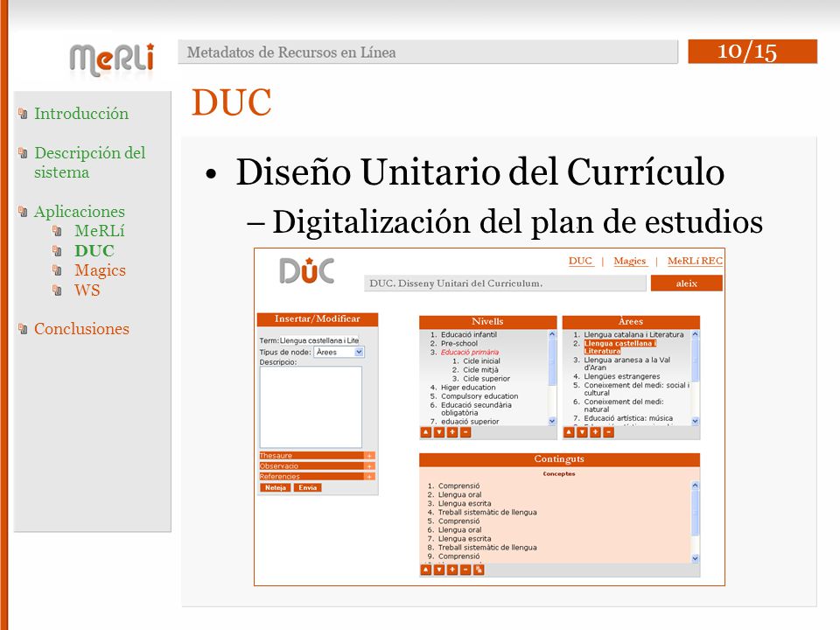This screenshot has width=840, height=630.
Task: Click Nivells list scroll down arrow
Action: point(552,422)
